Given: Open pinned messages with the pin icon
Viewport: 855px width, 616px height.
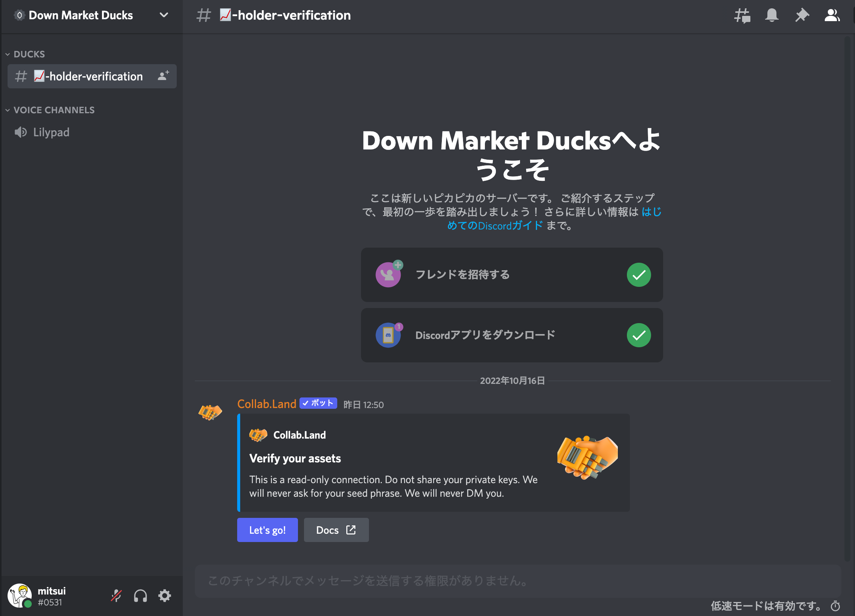Looking at the screenshot, I should [802, 15].
